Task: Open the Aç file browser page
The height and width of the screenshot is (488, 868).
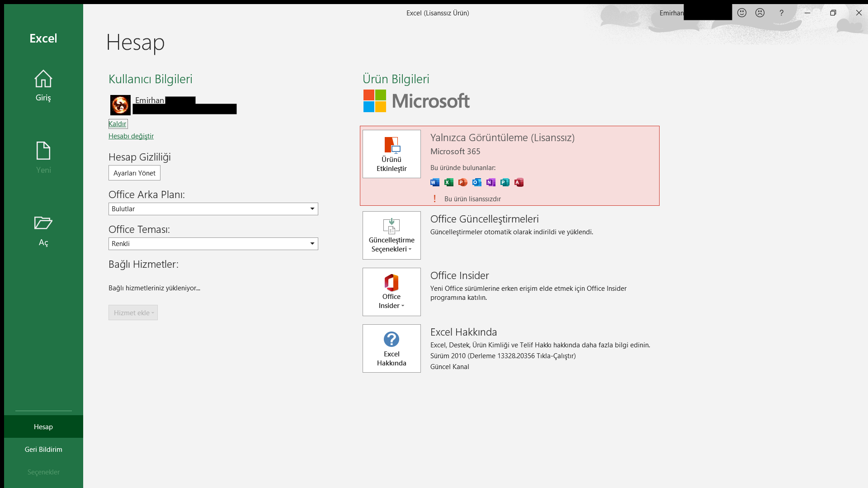Action: (43, 231)
